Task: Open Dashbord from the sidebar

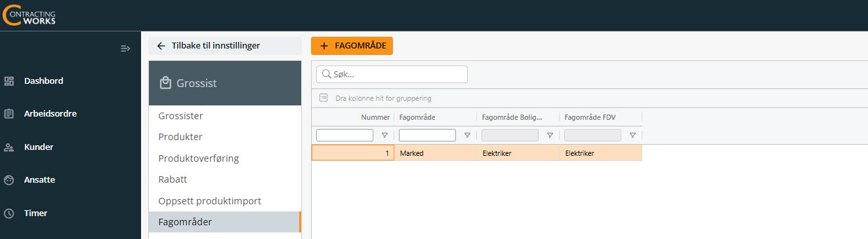Action: (x=43, y=81)
